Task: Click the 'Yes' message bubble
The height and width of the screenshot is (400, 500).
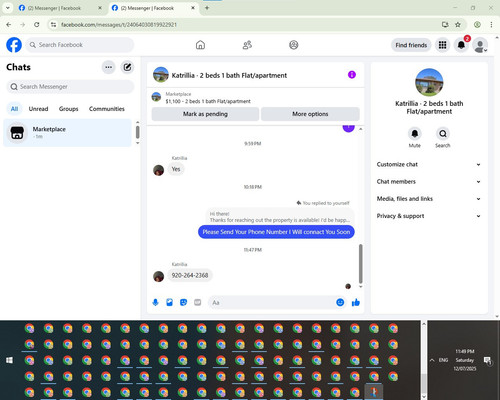Action: (176, 169)
